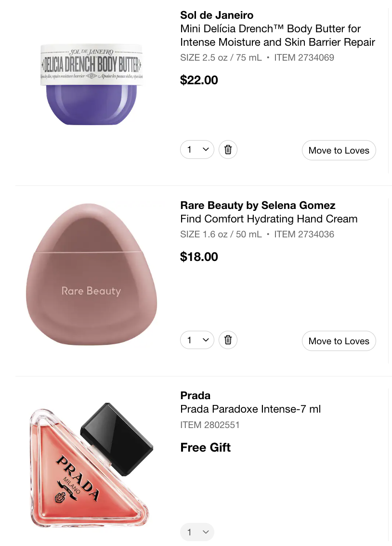The height and width of the screenshot is (546, 392).
Task: Move Rare Beauty hand cream to Loves
Action: point(339,341)
